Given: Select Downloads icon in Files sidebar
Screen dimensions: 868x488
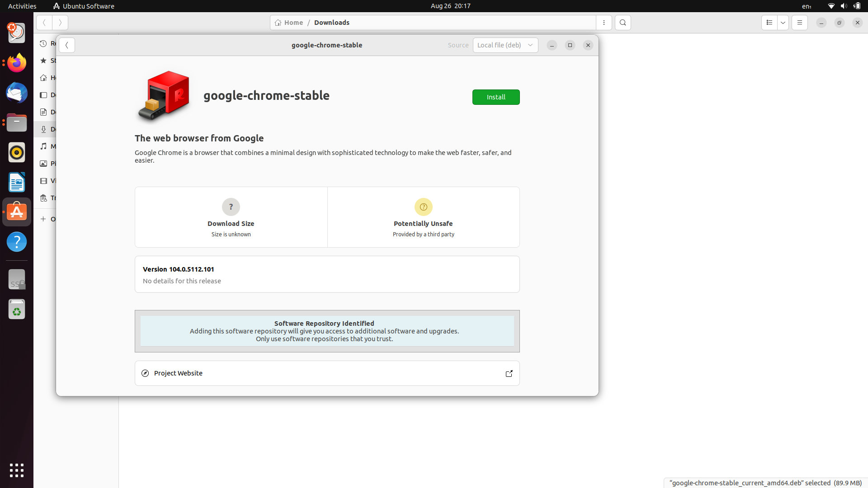Looking at the screenshot, I should (43, 129).
